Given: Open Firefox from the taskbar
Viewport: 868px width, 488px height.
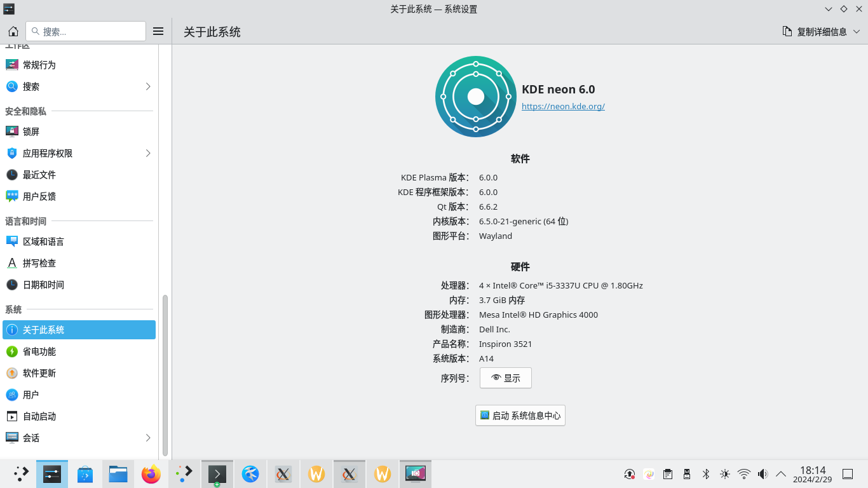Looking at the screenshot, I should pos(151,474).
